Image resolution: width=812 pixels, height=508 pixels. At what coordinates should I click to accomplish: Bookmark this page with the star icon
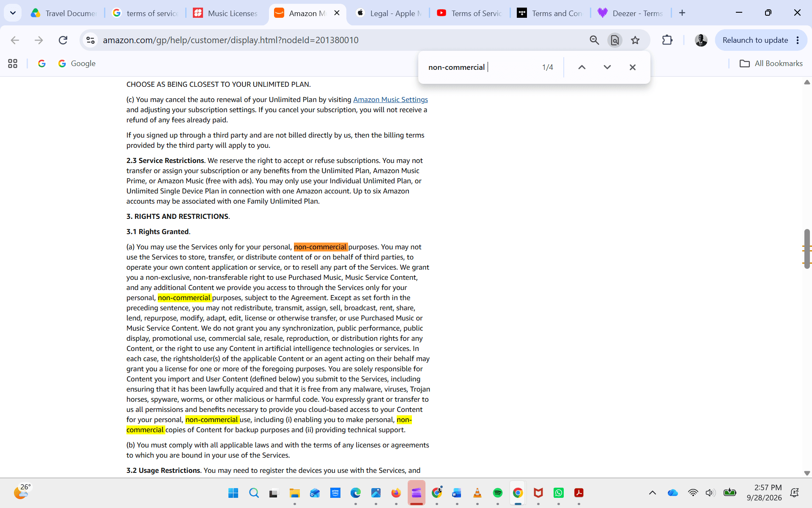(635, 40)
